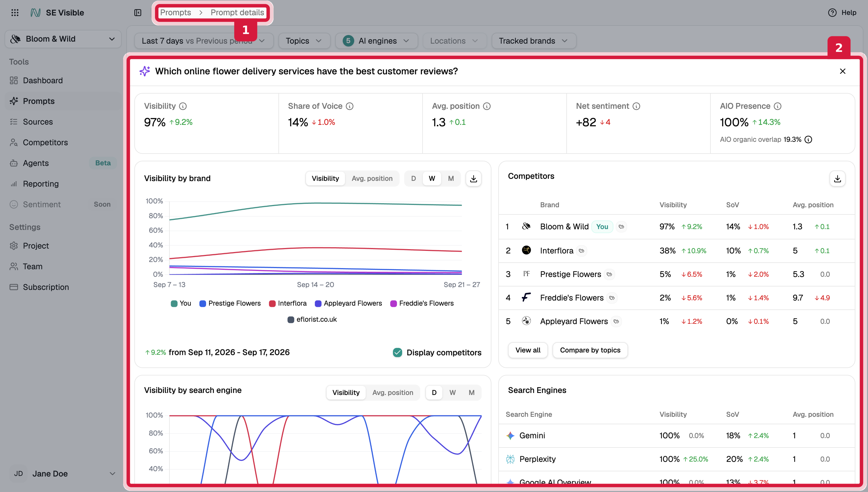Screen dimensions: 868x492
Task: Open Reporting in the sidebar
Action: (x=63, y=184)
